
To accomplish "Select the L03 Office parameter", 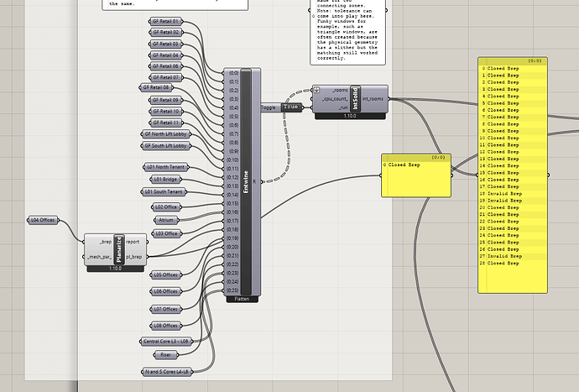I will coord(166,233).
